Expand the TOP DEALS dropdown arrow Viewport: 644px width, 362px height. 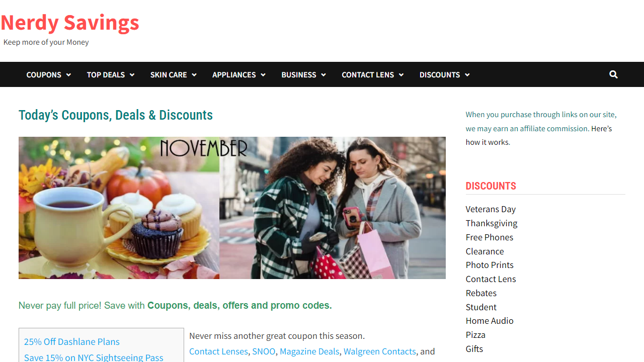[132, 74]
